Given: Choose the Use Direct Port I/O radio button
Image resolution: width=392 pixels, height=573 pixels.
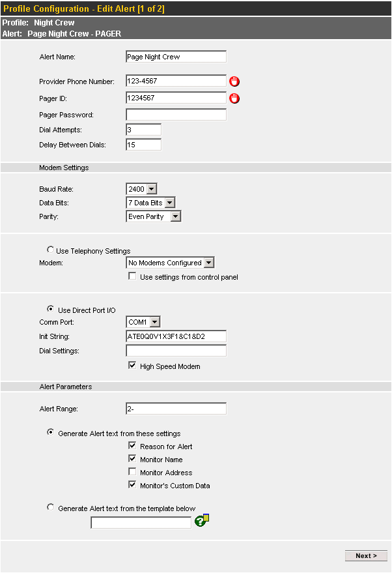Looking at the screenshot, I should 50,309.
